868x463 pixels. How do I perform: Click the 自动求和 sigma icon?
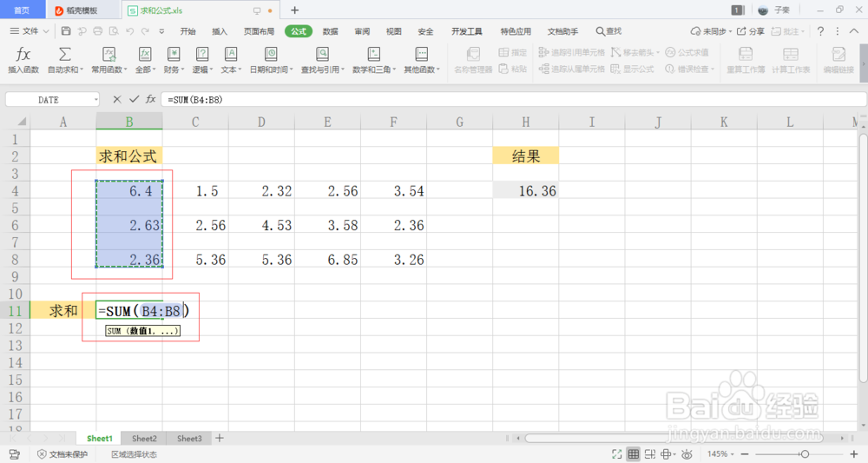[65, 54]
